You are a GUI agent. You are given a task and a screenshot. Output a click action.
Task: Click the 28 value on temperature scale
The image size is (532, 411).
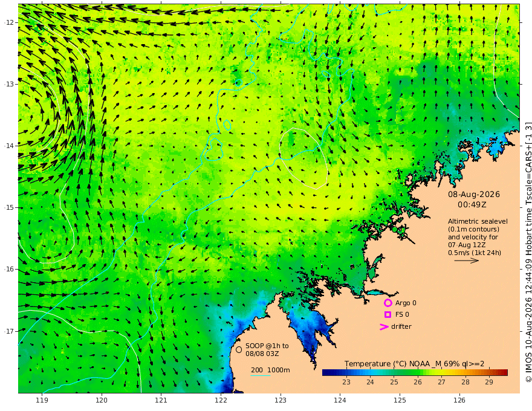click(x=465, y=382)
